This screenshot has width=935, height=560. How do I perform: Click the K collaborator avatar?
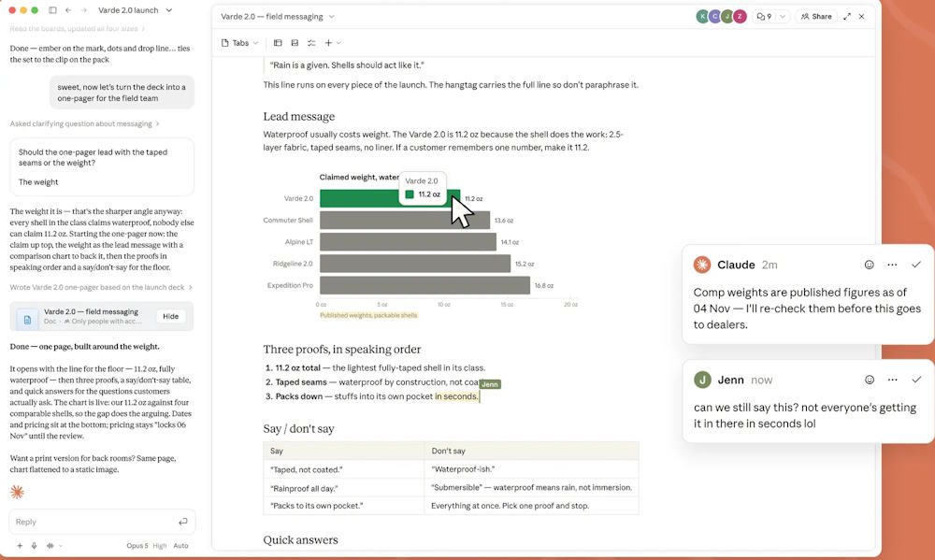point(702,17)
